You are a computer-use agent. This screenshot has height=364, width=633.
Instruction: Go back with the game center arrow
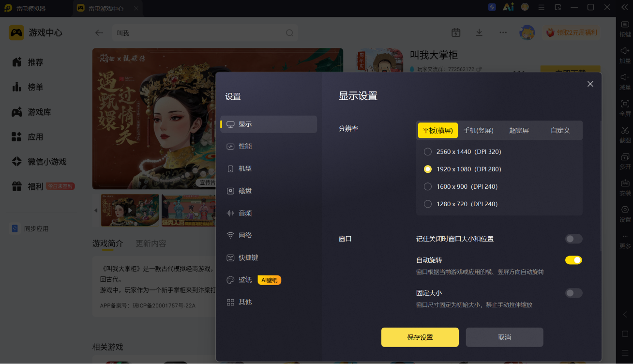tap(99, 33)
